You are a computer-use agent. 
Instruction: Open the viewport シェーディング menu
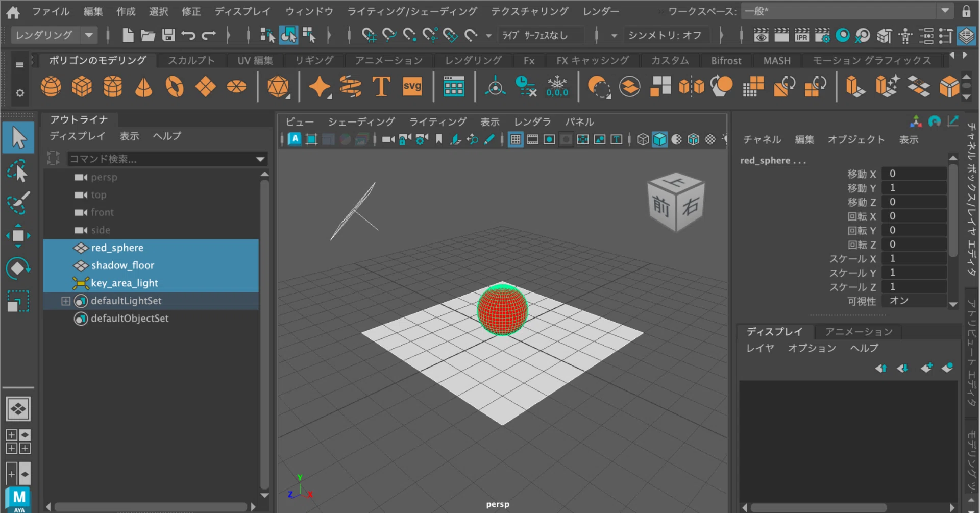[361, 122]
